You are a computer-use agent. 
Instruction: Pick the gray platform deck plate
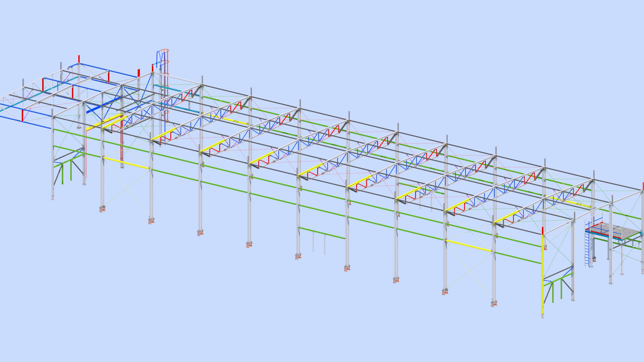coord(616,231)
